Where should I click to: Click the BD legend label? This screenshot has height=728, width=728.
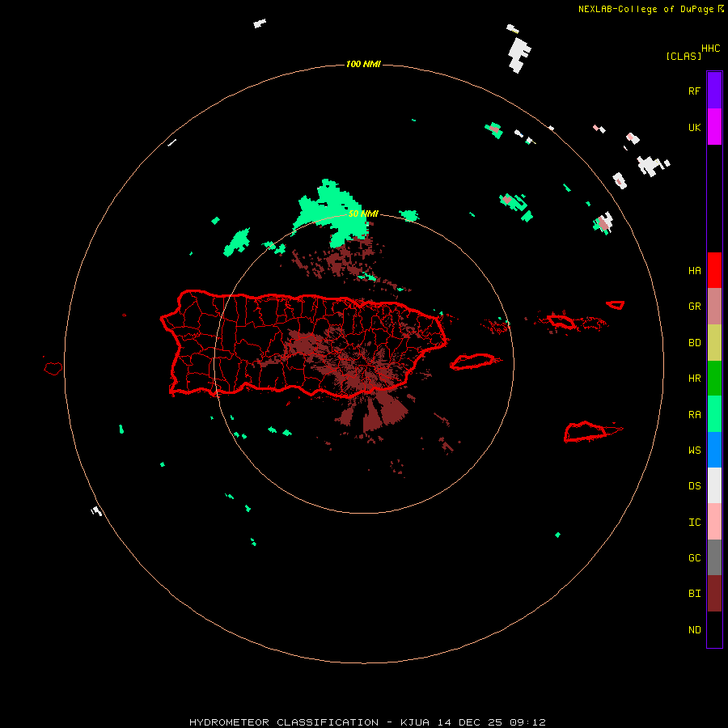coord(694,343)
